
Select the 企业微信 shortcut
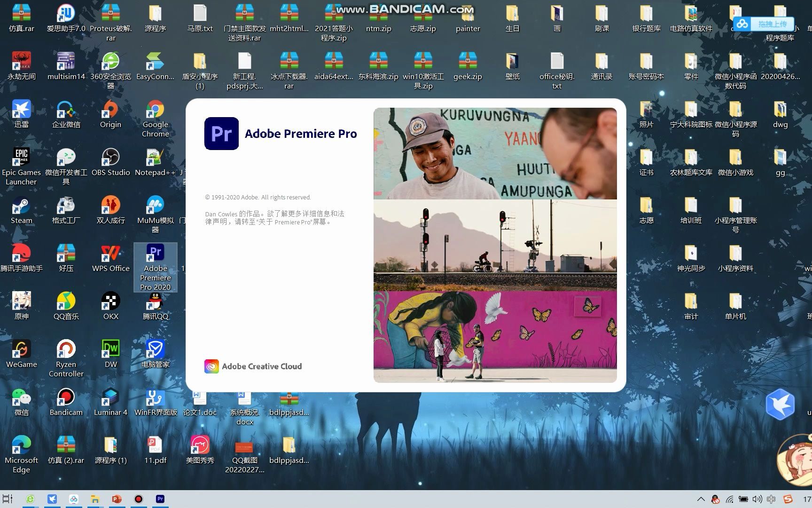66,114
